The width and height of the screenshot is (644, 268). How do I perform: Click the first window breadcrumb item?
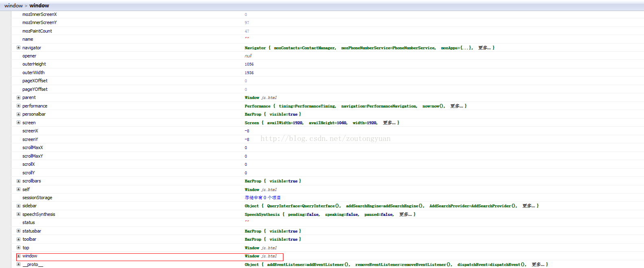pos(13,6)
